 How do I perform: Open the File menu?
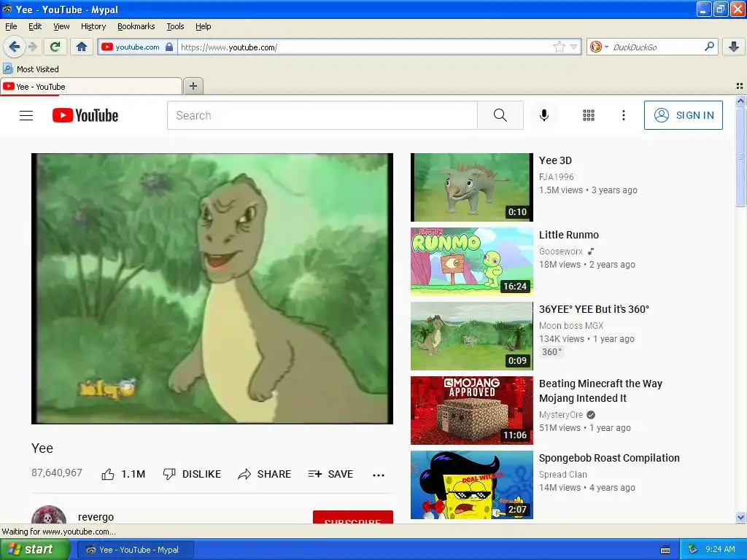tap(11, 26)
